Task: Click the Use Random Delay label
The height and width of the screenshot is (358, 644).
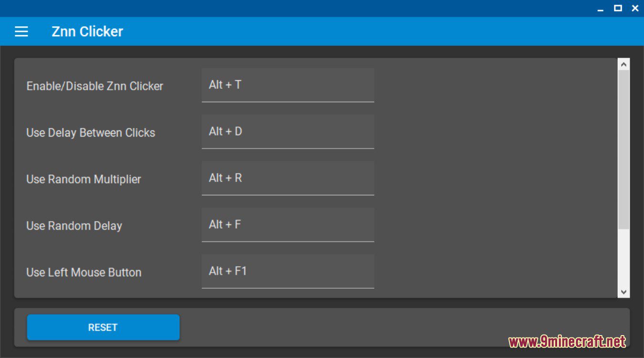Action: [74, 226]
